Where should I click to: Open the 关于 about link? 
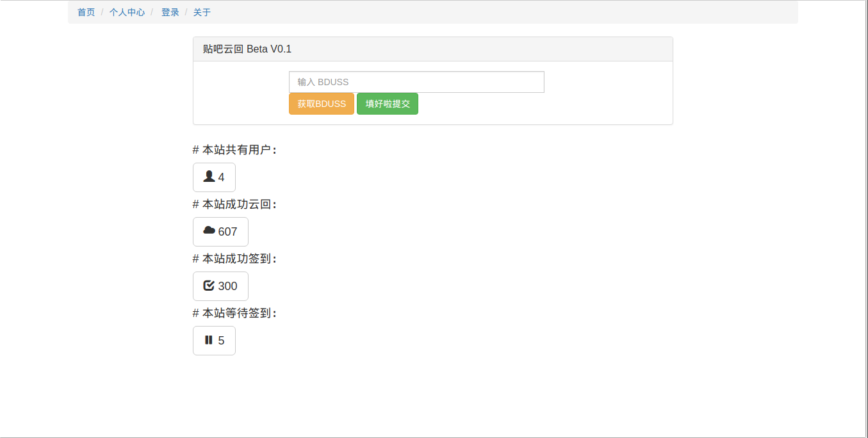tap(202, 12)
